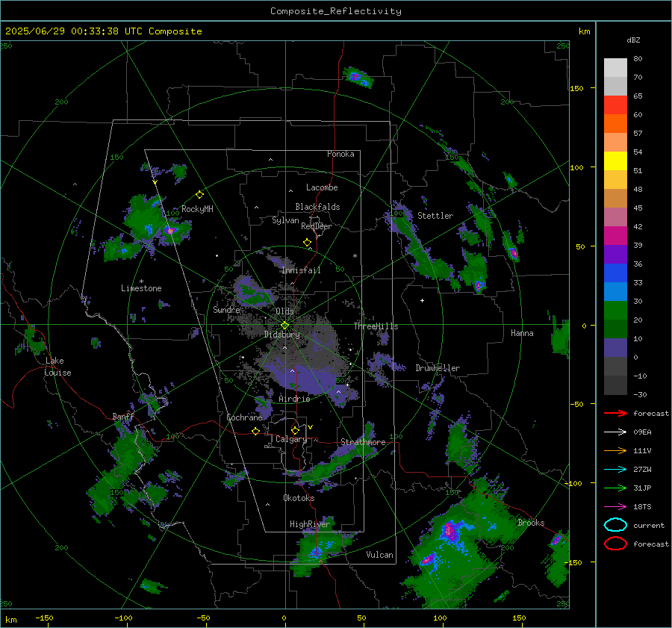Viewport: 672px width, 628px height.
Task: Click the Hanna city label
Action: (x=522, y=333)
